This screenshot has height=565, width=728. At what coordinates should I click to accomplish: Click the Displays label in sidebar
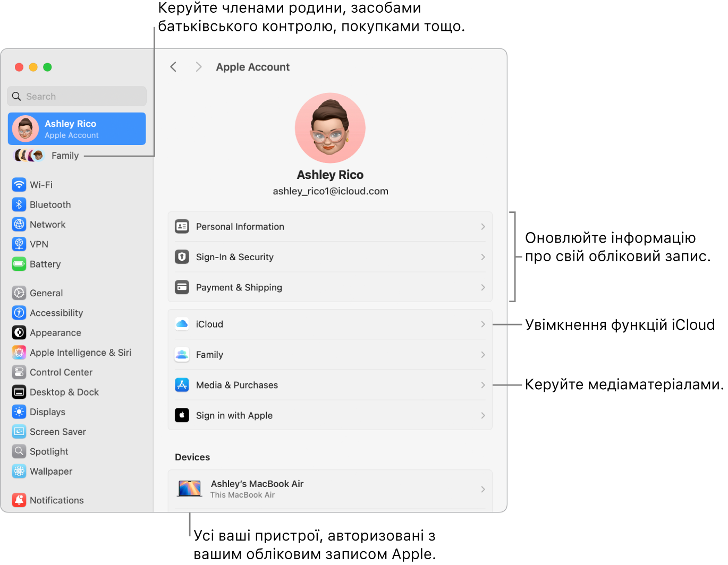tap(47, 412)
